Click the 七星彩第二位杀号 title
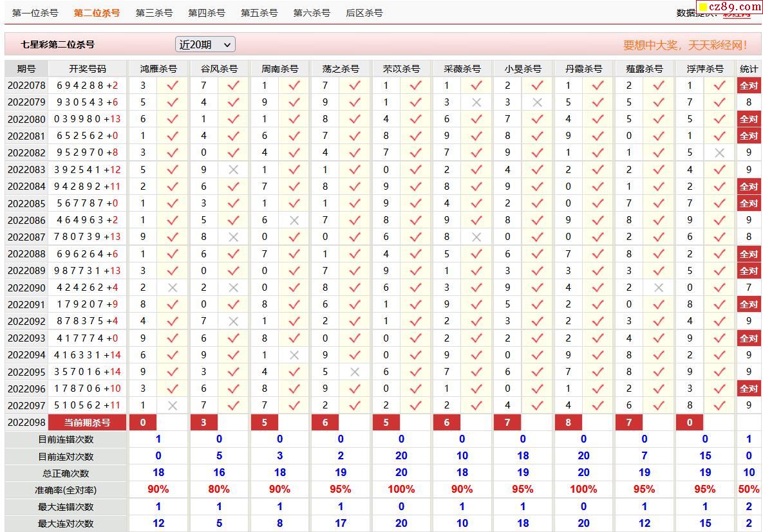The height and width of the screenshot is (532, 763). [x=57, y=45]
